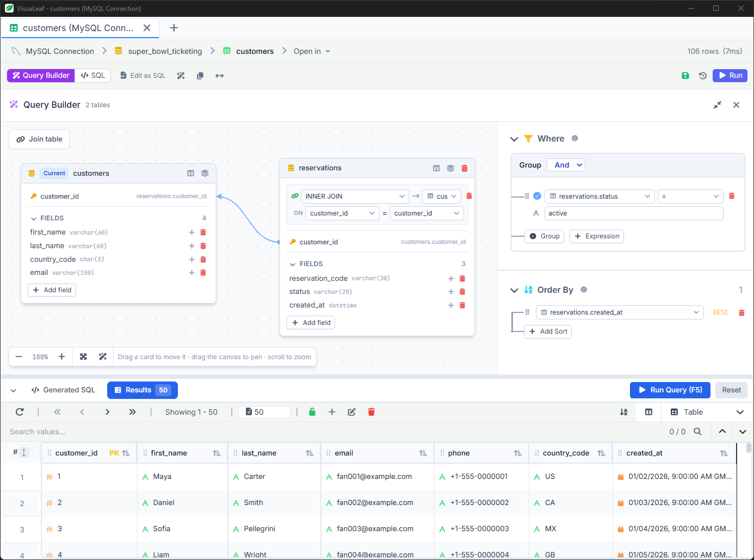Toggle sort on email column
Image resolution: width=754 pixels, height=560 pixels.
[x=423, y=453]
